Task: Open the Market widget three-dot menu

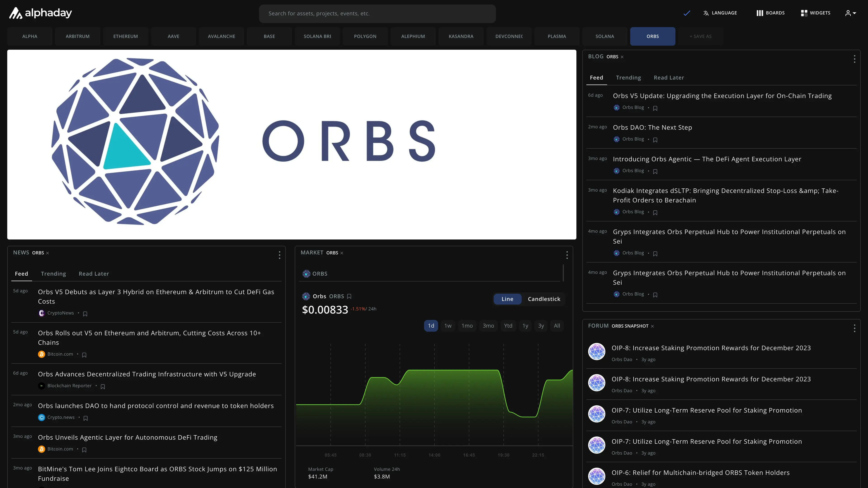Action: click(567, 255)
